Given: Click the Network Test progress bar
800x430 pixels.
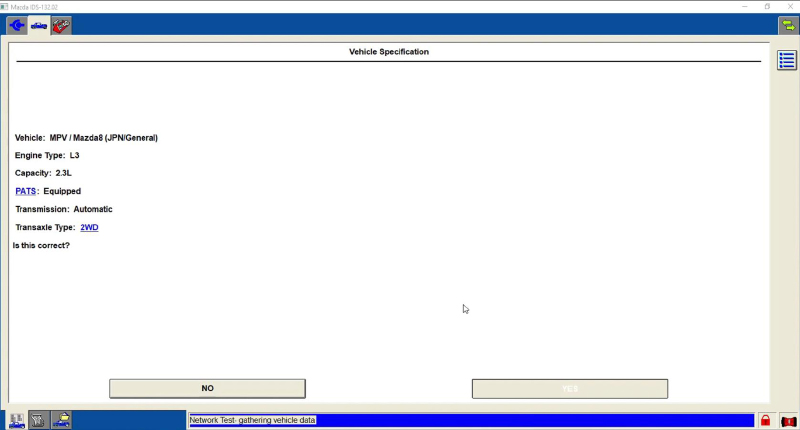Looking at the screenshot, I should click(x=470, y=421).
